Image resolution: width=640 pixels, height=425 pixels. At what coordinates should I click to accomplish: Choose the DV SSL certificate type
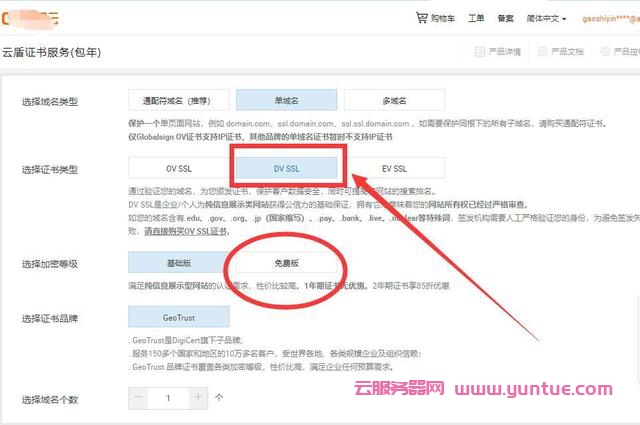pos(286,168)
